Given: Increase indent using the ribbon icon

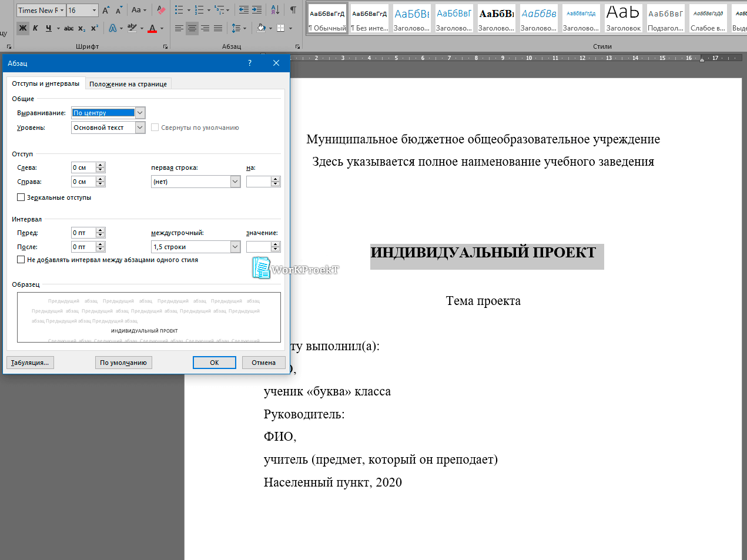Looking at the screenshot, I should pyautogui.click(x=257, y=10).
